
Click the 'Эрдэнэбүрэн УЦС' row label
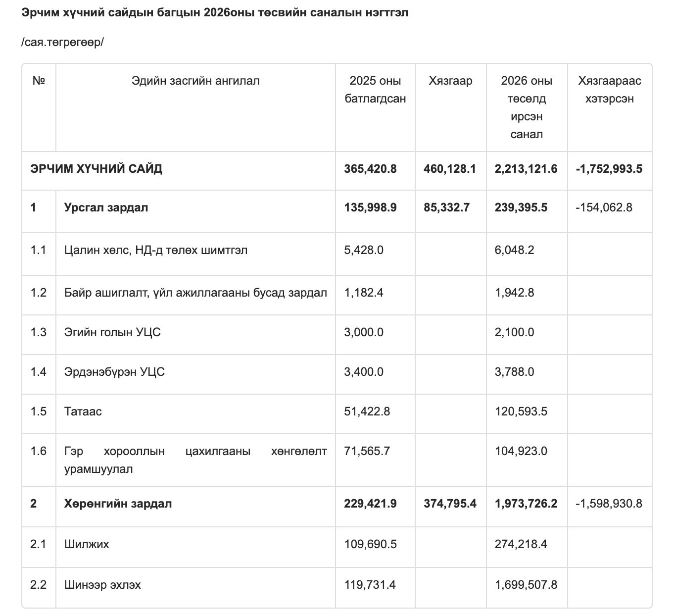point(114,372)
